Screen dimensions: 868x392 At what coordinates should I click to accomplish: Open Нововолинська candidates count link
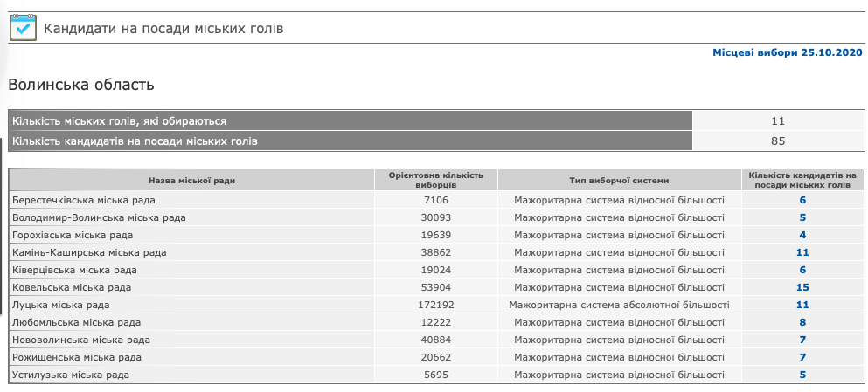point(802,340)
